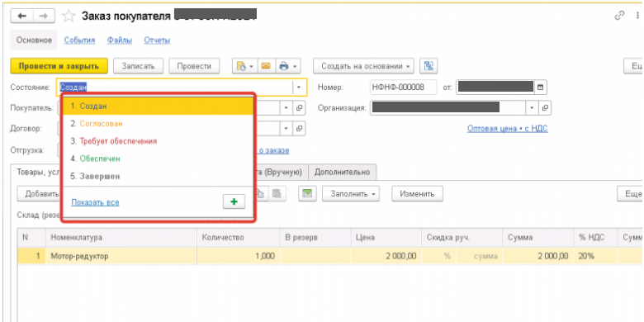The width and height of the screenshot is (644, 322).
Task: Click the В резерв column header
Action: (x=315, y=238)
